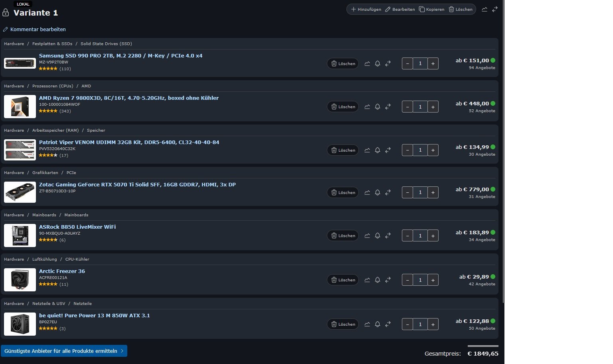Click the ASRock B850 mainboard thumbnail
Viewport: 613px width, 364px height.
20,235
